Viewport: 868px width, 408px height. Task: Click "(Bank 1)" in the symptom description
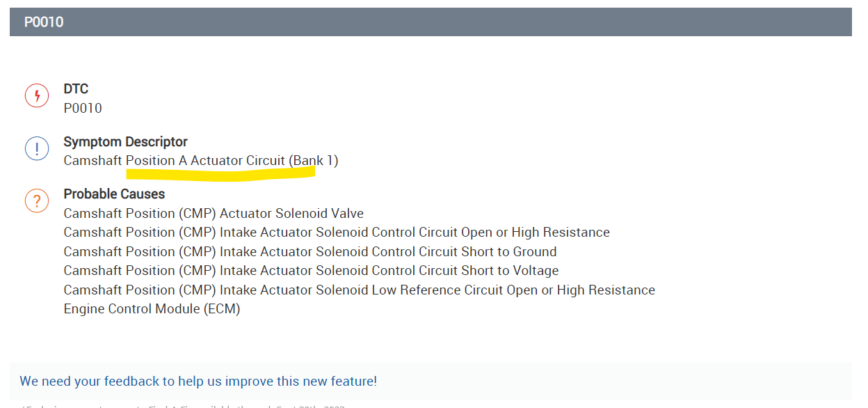coord(314,161)
